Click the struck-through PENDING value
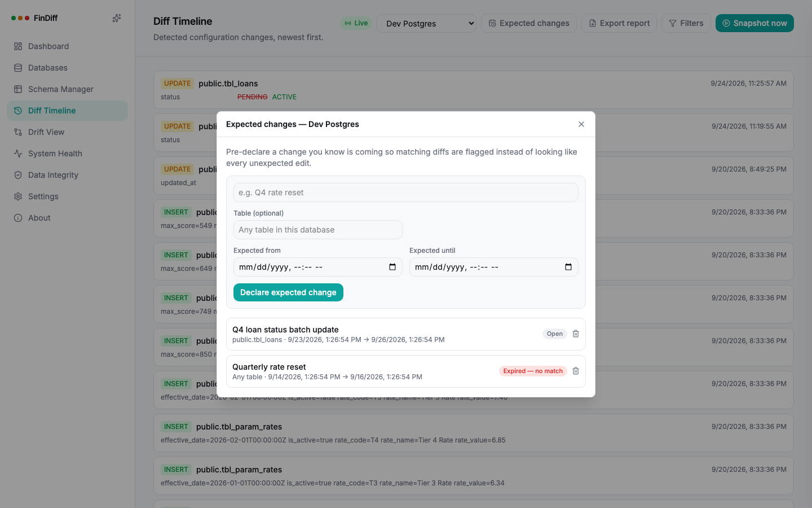Screen dimensions: 812x508 coord(253,97)
